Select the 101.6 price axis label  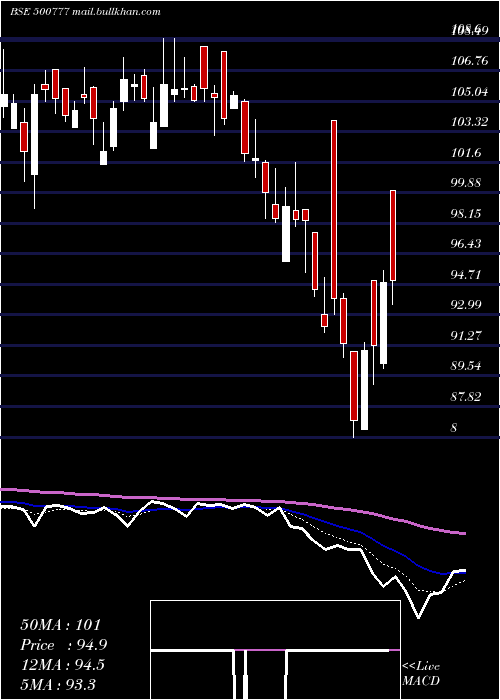(x=467, y=153)
